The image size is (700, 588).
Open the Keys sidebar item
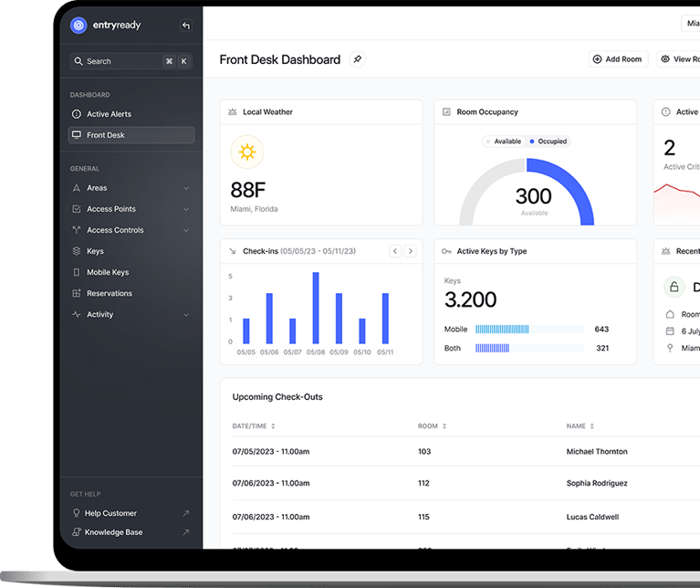point(95,251)
